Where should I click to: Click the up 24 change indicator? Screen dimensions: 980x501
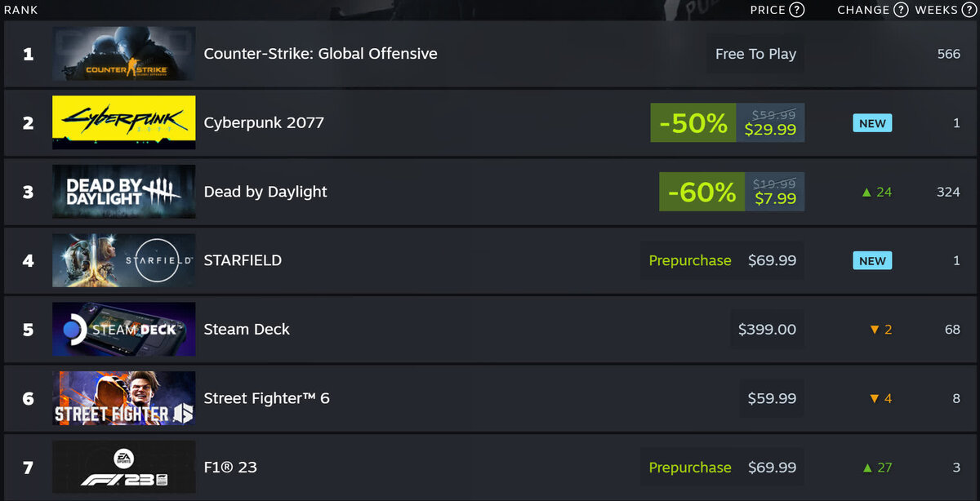pos(876,192)
